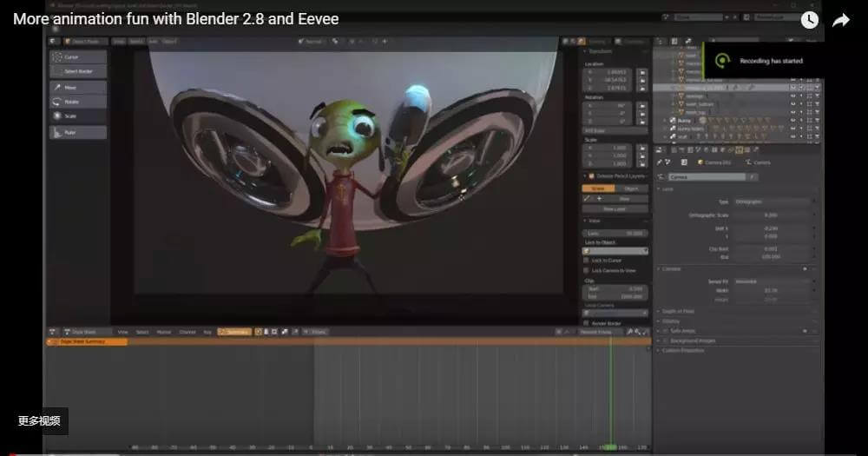Activate the Scale tool

(x=78, y=116)
